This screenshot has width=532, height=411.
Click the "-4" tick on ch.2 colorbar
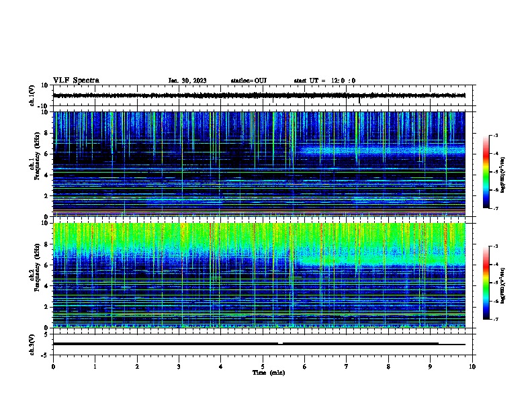point(495,265)
